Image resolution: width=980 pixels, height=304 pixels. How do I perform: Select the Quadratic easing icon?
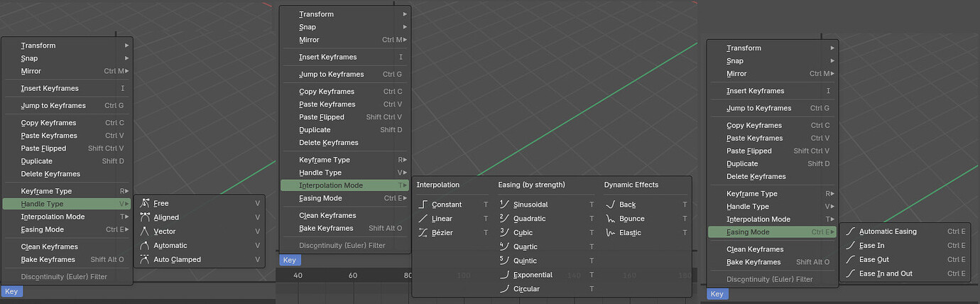click(x=505, y=219)
